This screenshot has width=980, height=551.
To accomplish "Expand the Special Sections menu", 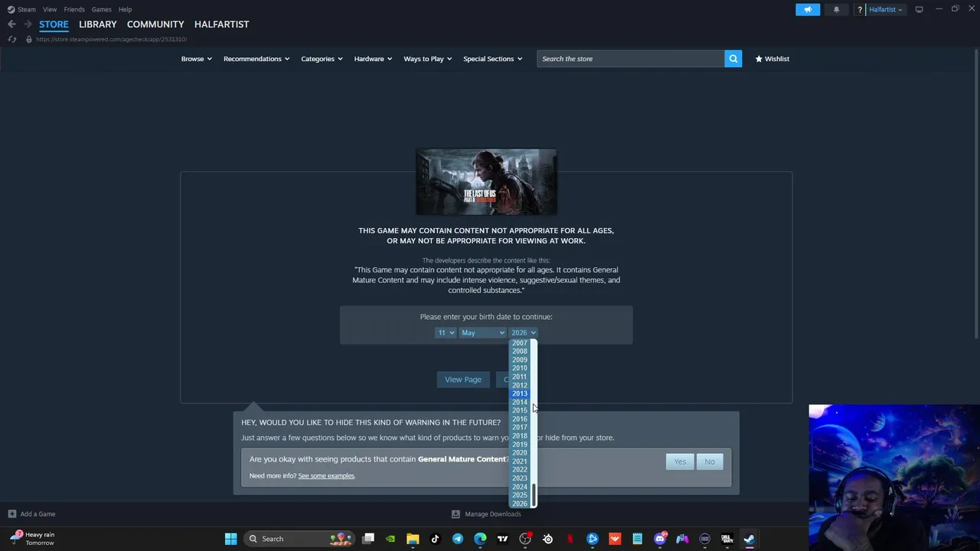I will coord(492,59).
